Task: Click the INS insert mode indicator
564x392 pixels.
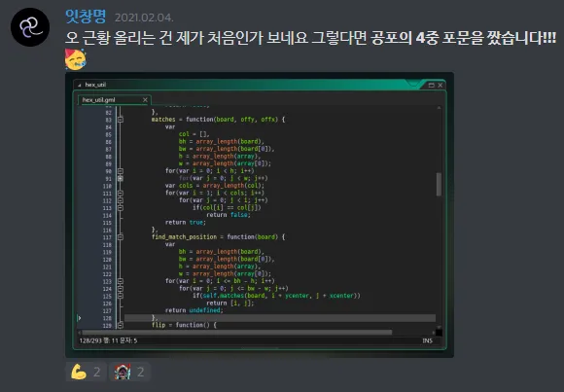Action: [x=427, y=340]
